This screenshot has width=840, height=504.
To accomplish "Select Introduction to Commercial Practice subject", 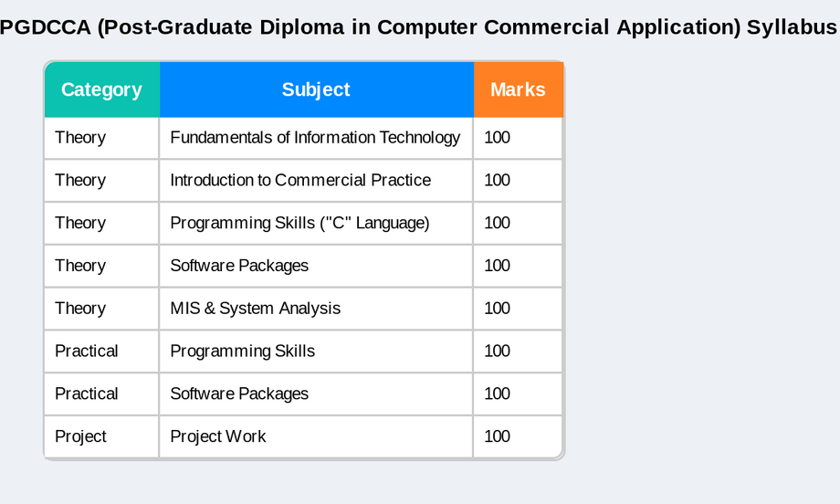I will 316,181.
